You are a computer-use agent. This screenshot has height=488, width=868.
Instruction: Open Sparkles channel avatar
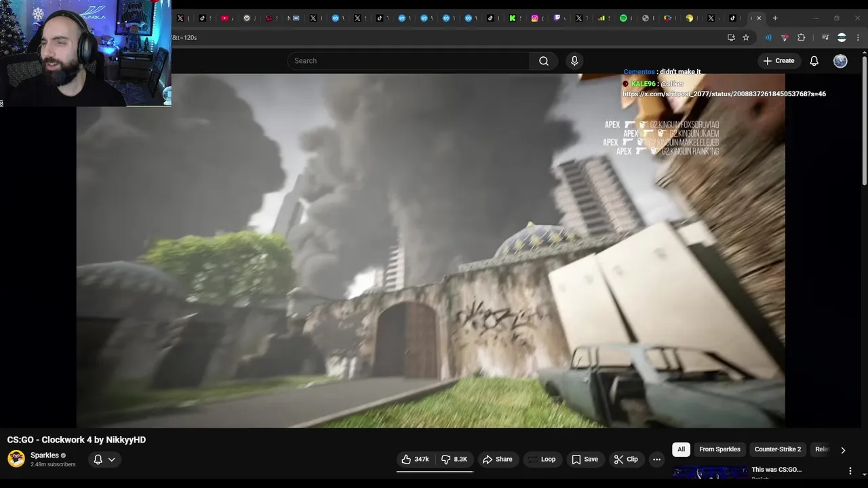[x=16, y=459]
